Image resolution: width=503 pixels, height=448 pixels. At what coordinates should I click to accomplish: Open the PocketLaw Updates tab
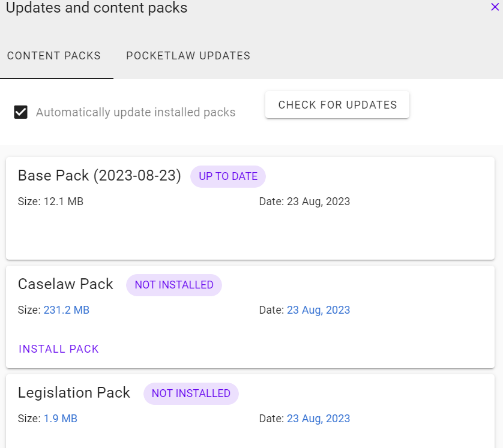click(x=188, y=56)
